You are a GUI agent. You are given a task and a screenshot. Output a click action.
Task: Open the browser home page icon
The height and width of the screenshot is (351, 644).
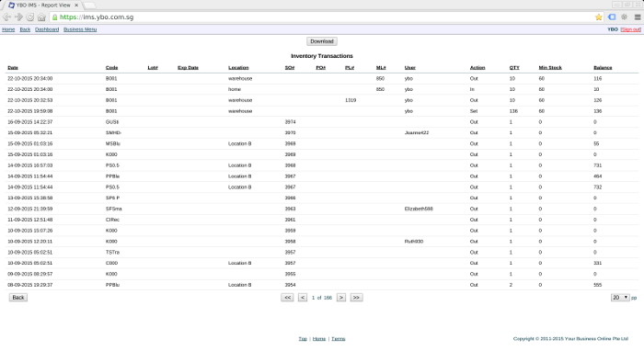tap(41, 17)
